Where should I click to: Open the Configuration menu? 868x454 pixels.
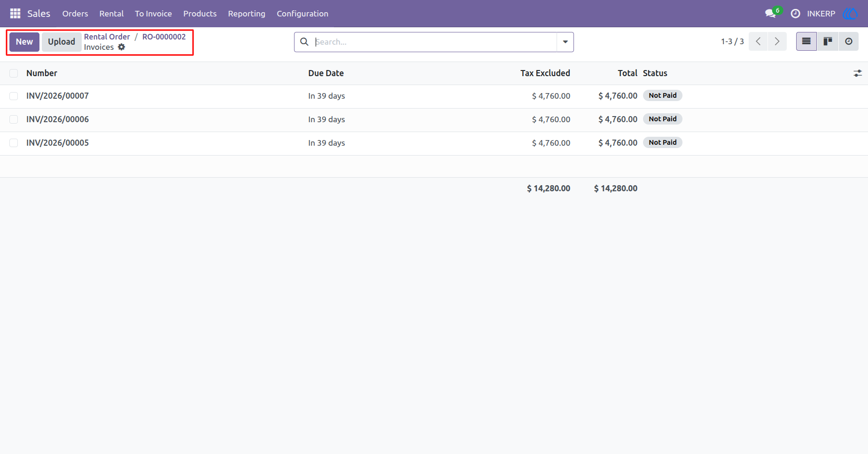302,14
